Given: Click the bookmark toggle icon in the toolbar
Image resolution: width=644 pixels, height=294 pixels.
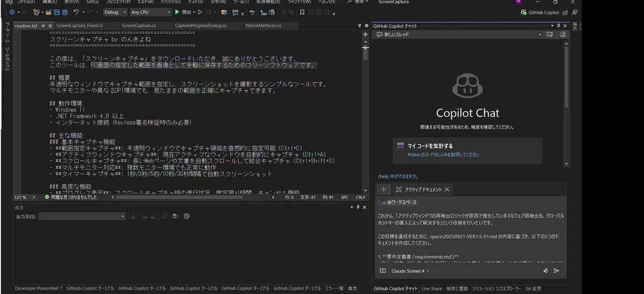Looking at the screenshot, I should tap(302, 12).
